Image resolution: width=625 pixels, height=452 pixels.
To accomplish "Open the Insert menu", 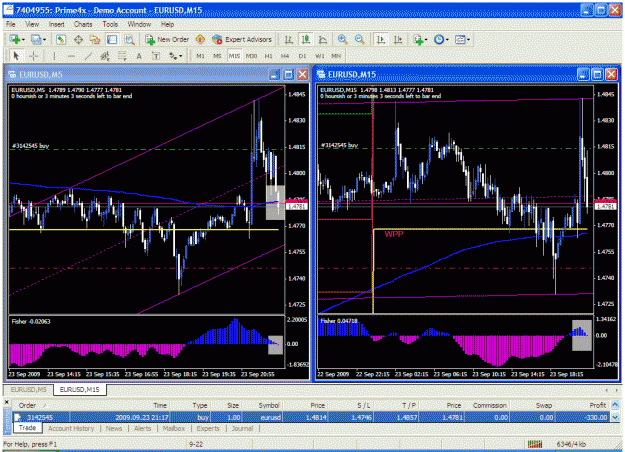I will click(56, 24).
